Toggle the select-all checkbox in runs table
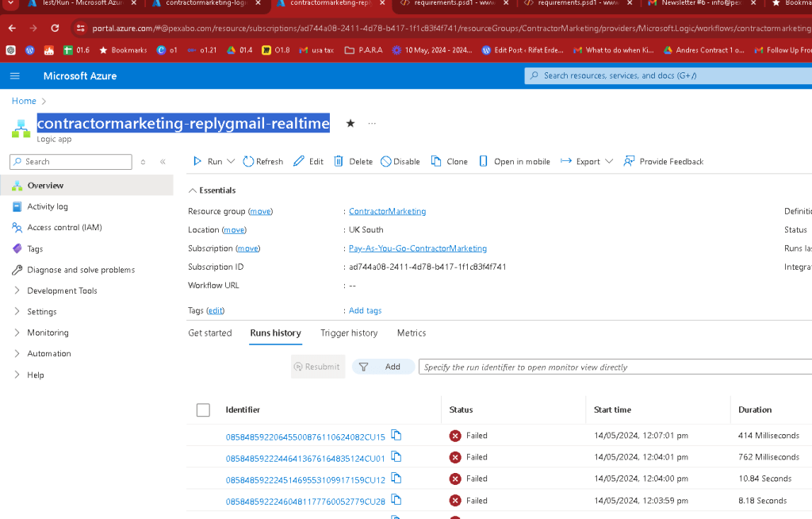This screenshot has width=812, height=519. point(203,409)
